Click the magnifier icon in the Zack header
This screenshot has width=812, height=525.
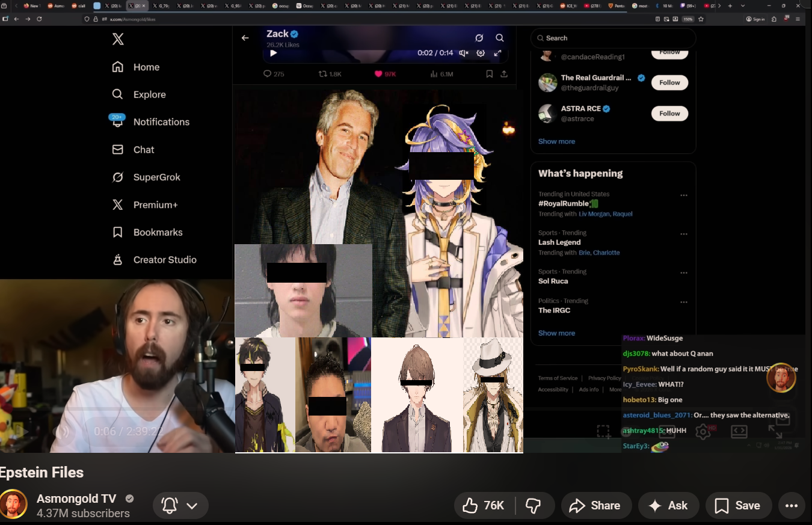click(x=500, y=38)
